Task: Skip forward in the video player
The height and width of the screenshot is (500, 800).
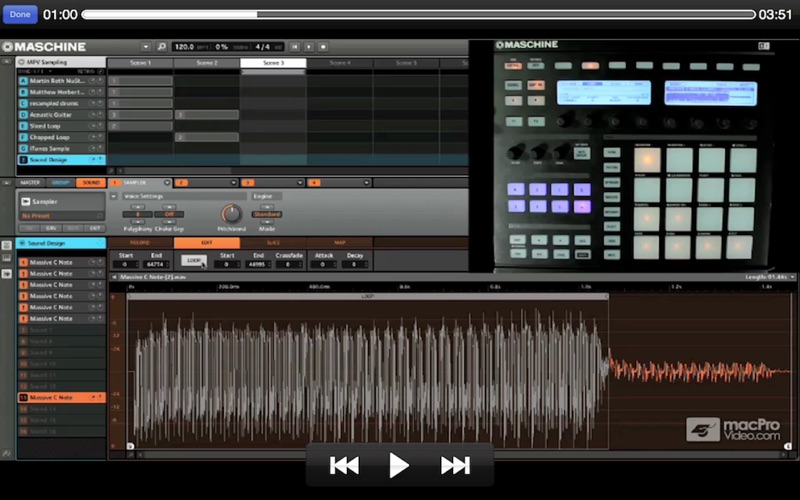Action: (x=455, y=465)
